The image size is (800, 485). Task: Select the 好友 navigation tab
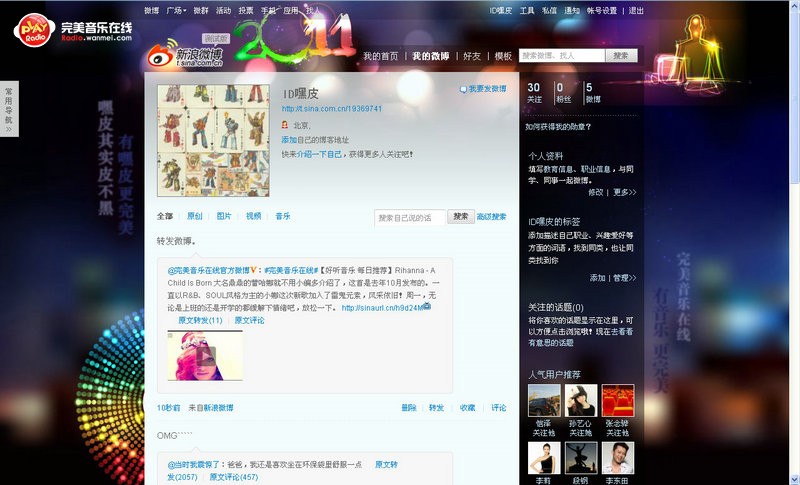coord(472,56)
